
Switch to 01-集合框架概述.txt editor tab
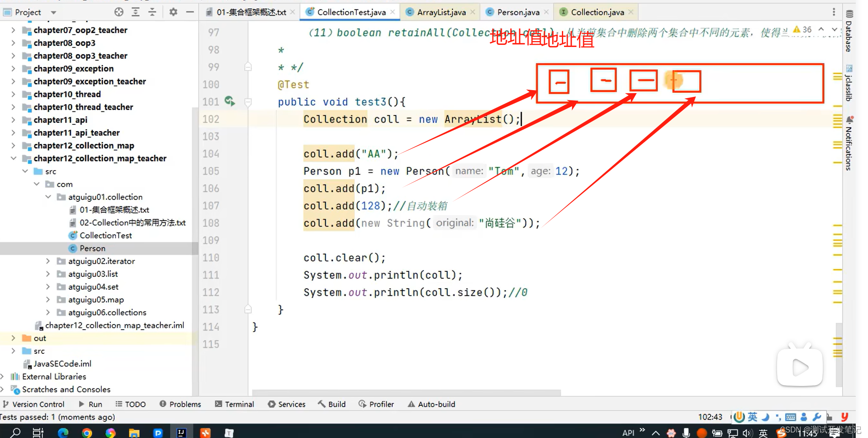click(x=251, y=12)
